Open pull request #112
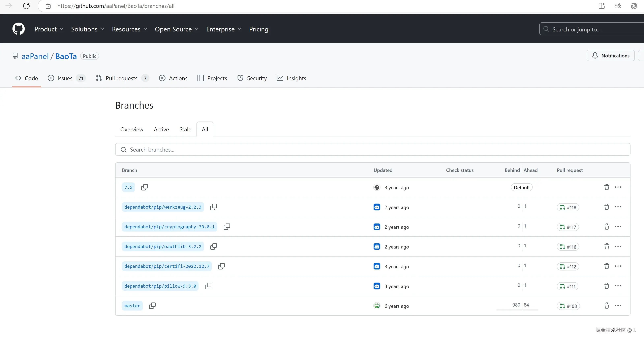The width and height of the screenshot is (644, 341). [568, 266]
